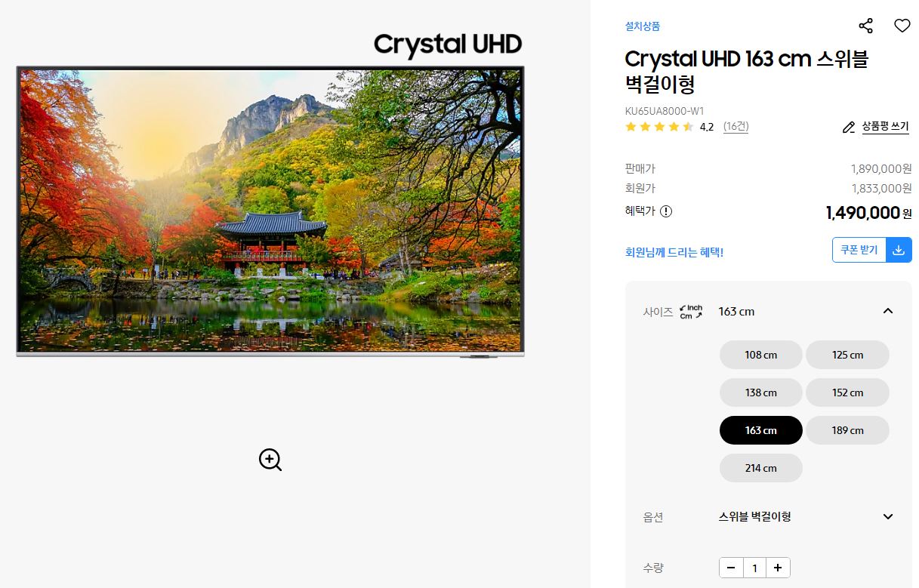
Task: Open the 16건 reviews link
Action: point(736,127)
